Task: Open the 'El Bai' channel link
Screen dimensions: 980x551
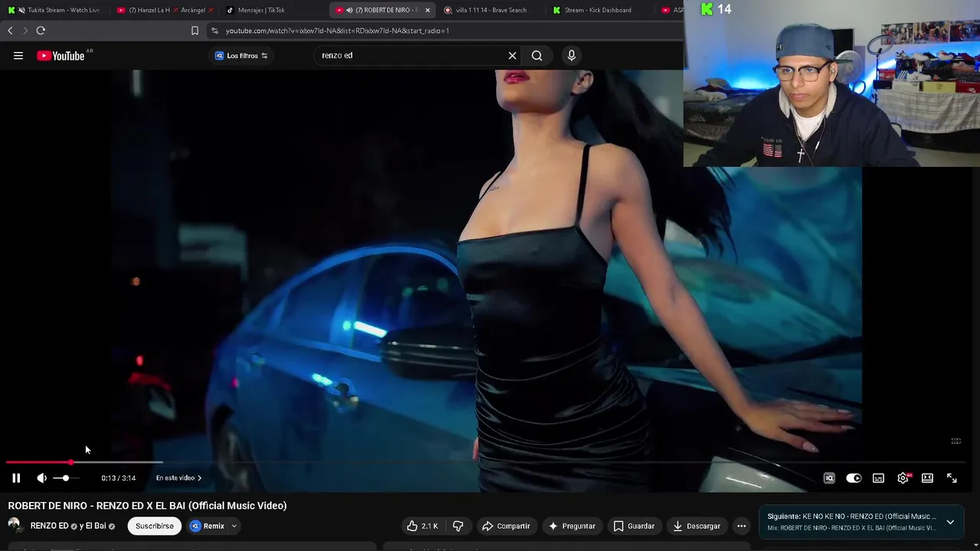Action: (x=93, y=526)
